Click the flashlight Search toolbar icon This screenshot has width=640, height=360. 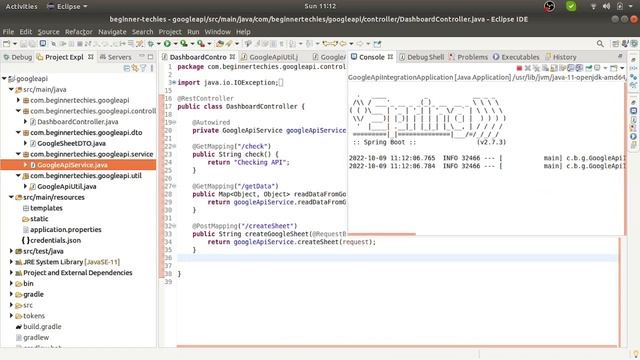(x=229, y=44)
